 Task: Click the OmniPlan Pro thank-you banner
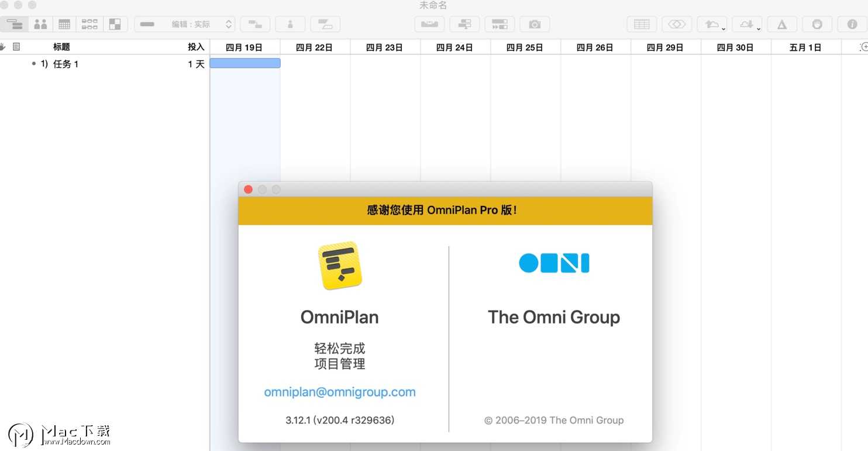pyautogui.click(x=445, y=211)
